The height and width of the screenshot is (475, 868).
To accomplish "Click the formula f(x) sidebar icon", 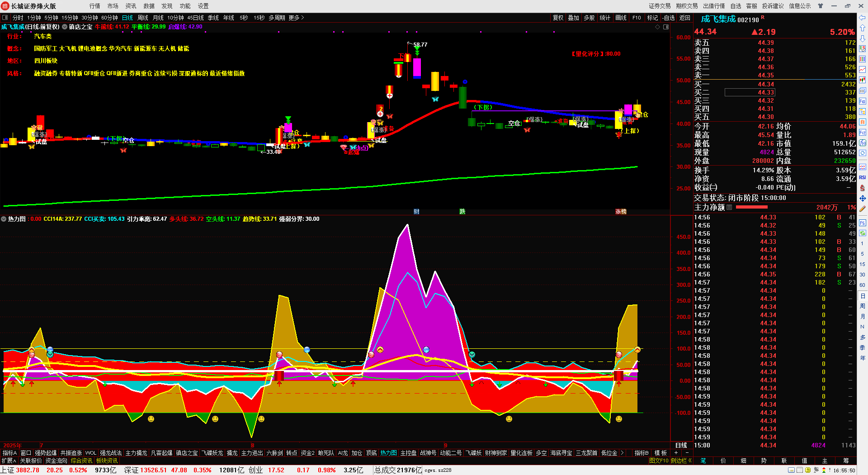I will [863, 143].
